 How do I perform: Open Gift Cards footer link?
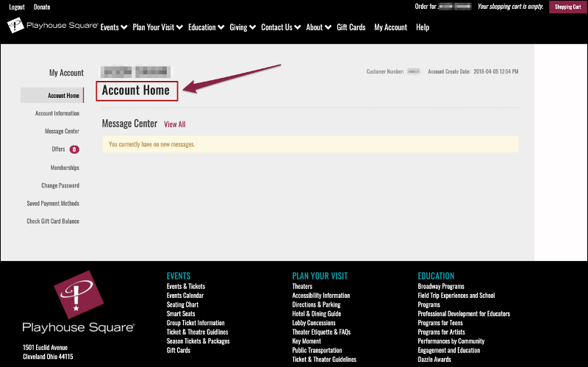pyautogui.click(x=178, y=350)
